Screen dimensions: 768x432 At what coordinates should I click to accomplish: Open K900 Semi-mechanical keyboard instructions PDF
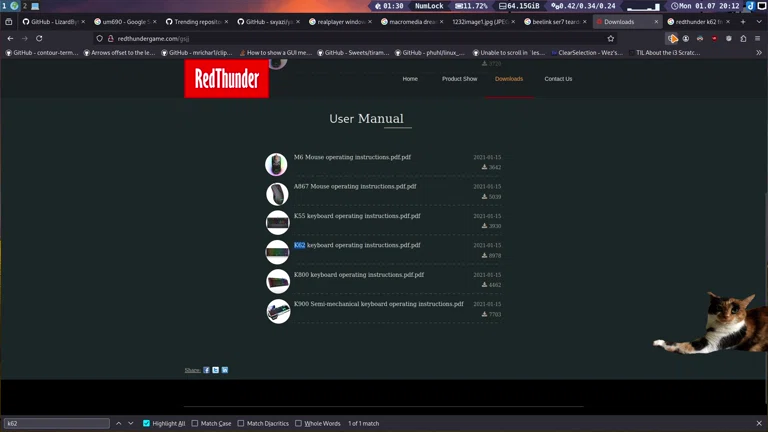[x=379, y=304]
